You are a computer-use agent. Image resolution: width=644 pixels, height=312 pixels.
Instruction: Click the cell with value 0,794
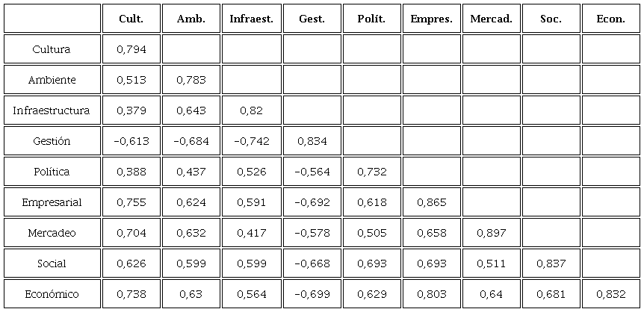point(131,49)
